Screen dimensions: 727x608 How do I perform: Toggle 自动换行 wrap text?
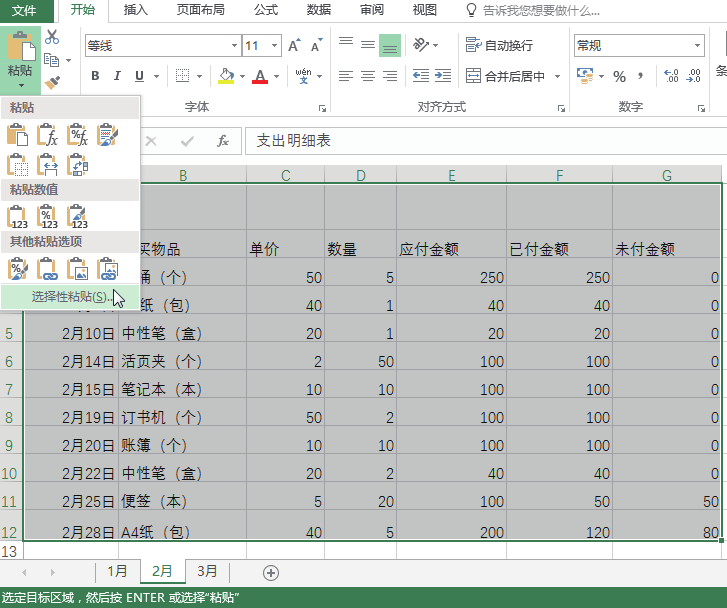tap(499, 45)
